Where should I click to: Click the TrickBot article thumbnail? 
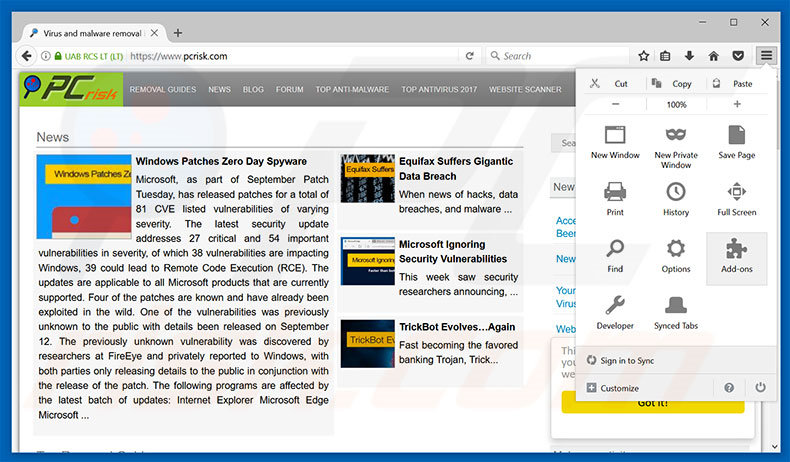(x=367, y=344)
